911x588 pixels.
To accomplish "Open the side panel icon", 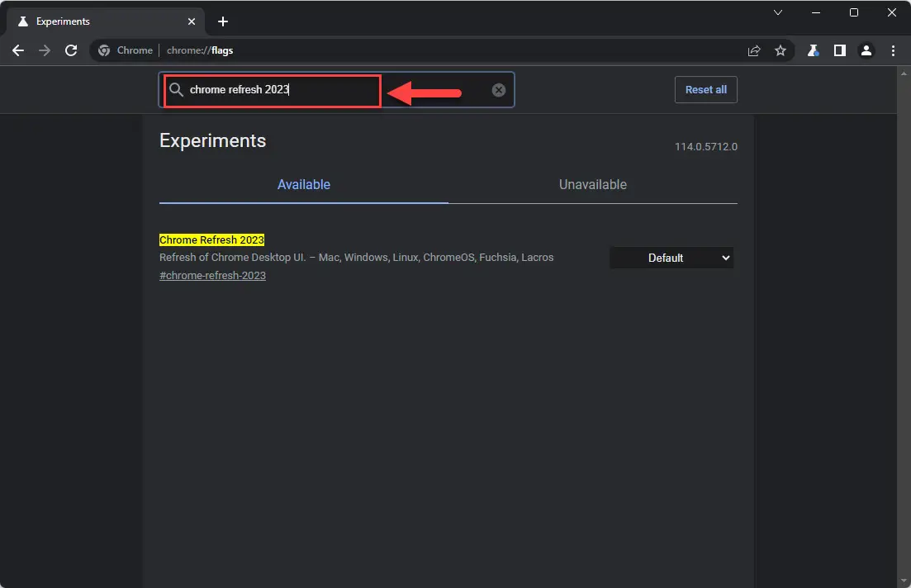I will (839, 50).
